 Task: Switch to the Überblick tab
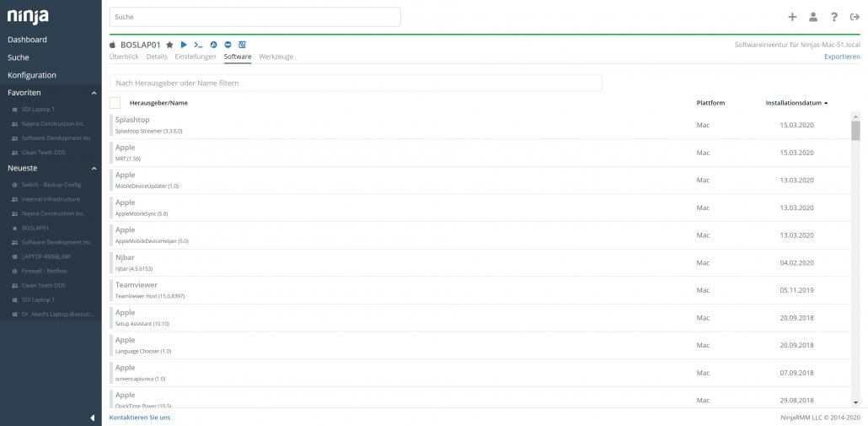coord(124,57)
